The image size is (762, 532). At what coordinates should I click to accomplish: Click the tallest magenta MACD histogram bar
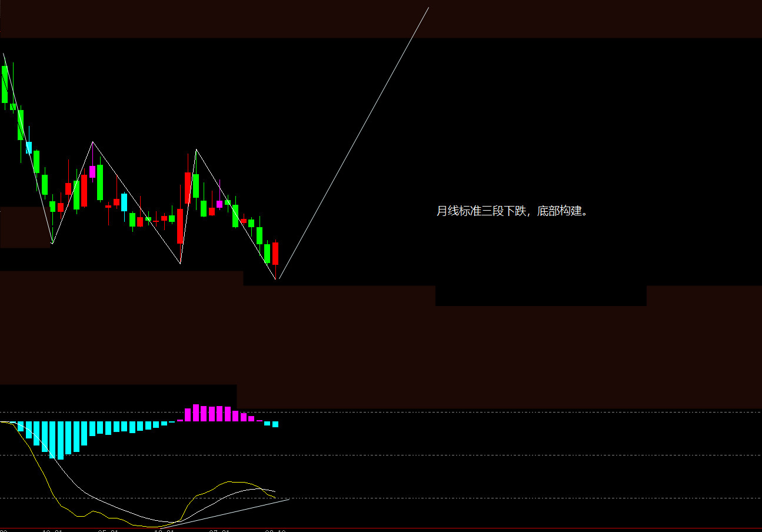(196, 413)
